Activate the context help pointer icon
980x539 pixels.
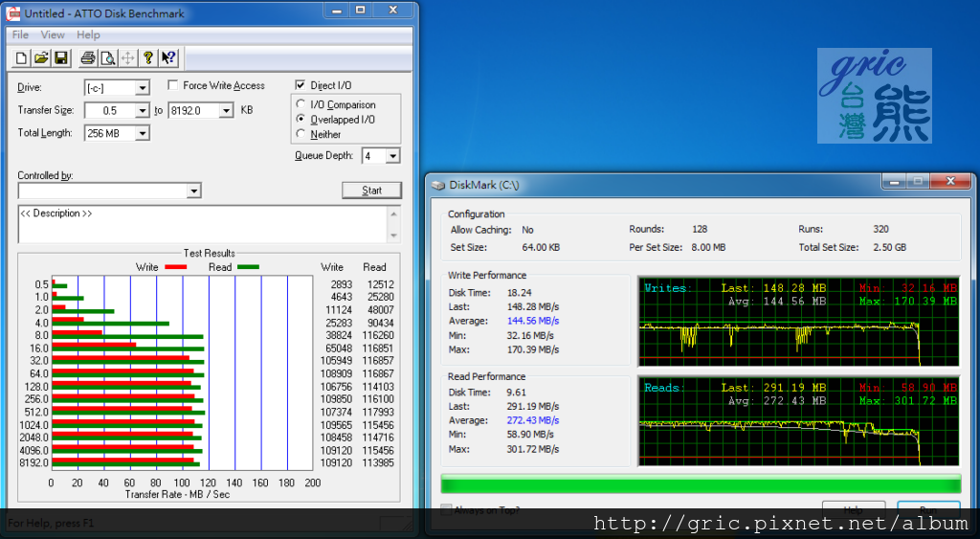click(168, 57)
